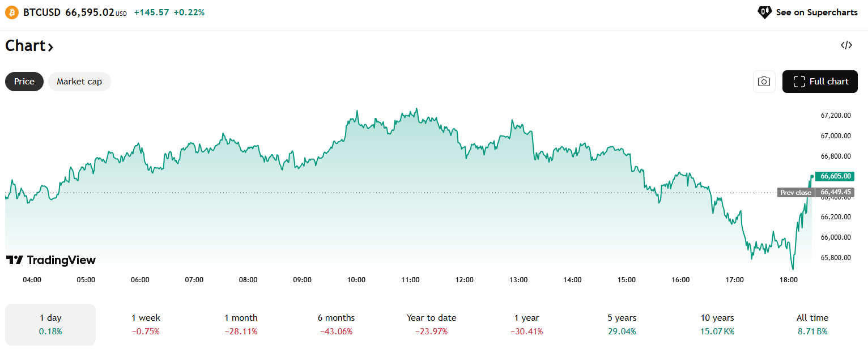Screen dimensions: 868x357
Task: Choose the Year to date range
Action: click(x=431, y=324)
